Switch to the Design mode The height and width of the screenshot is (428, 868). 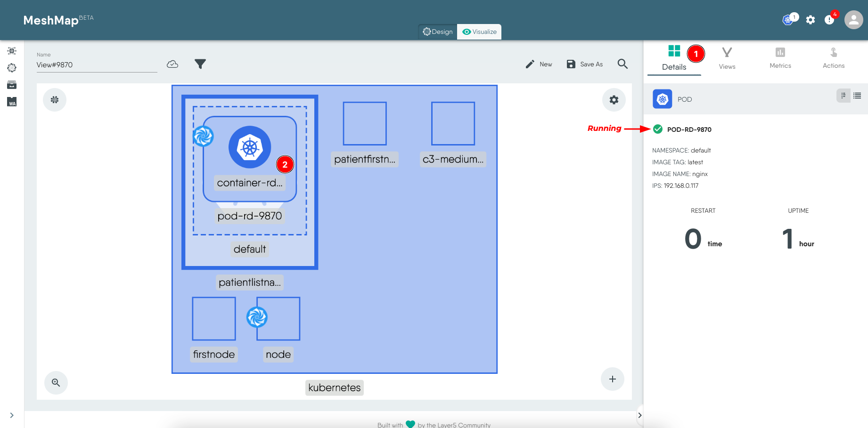(438, 32)
